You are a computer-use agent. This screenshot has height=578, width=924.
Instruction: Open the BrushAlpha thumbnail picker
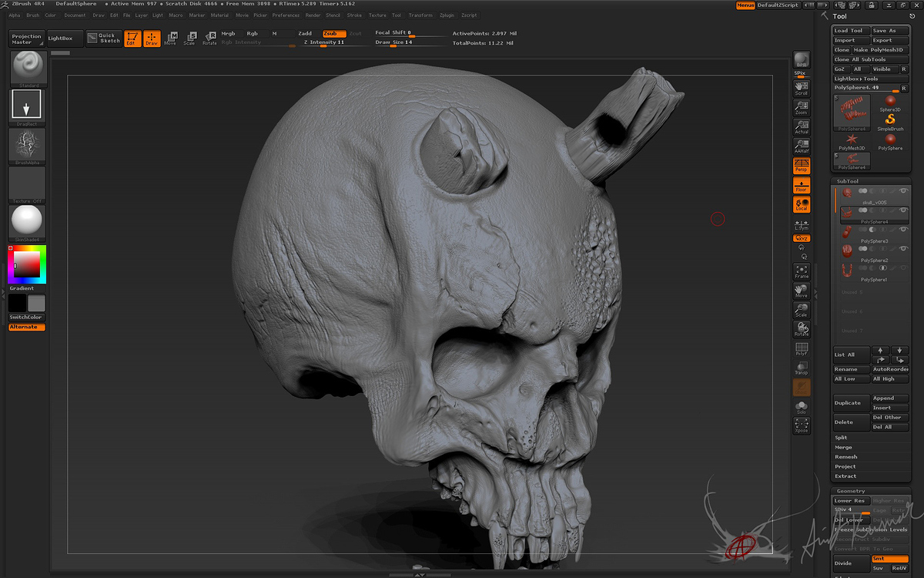coord(28,146)
